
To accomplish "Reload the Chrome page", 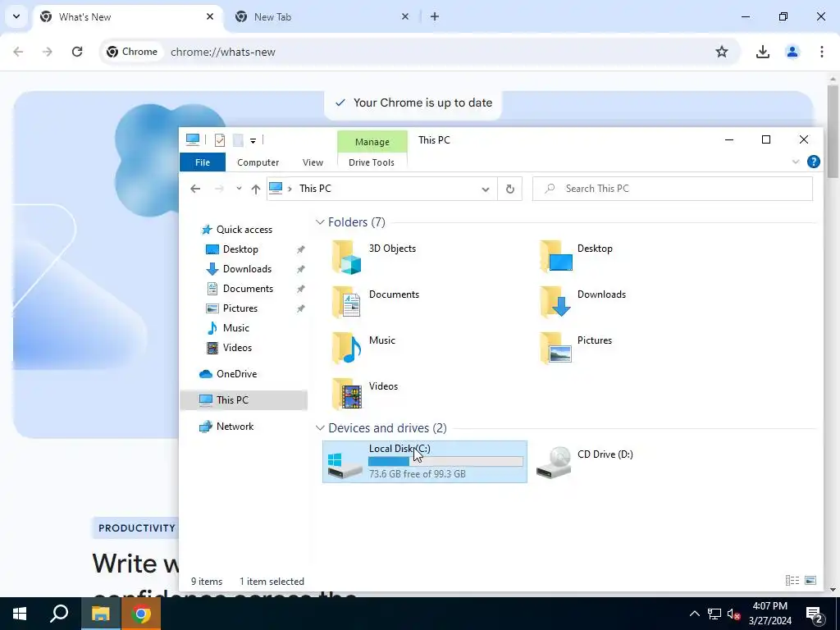I will tap(77, 52).
